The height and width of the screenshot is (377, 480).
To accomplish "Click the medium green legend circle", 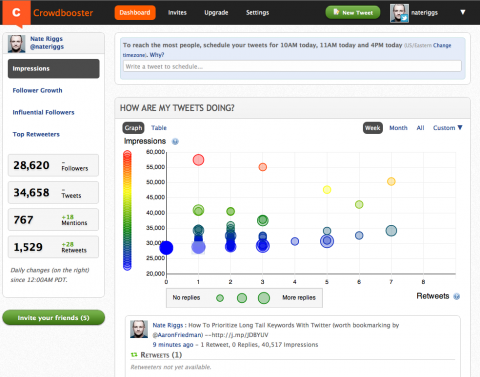I will 242,298.
